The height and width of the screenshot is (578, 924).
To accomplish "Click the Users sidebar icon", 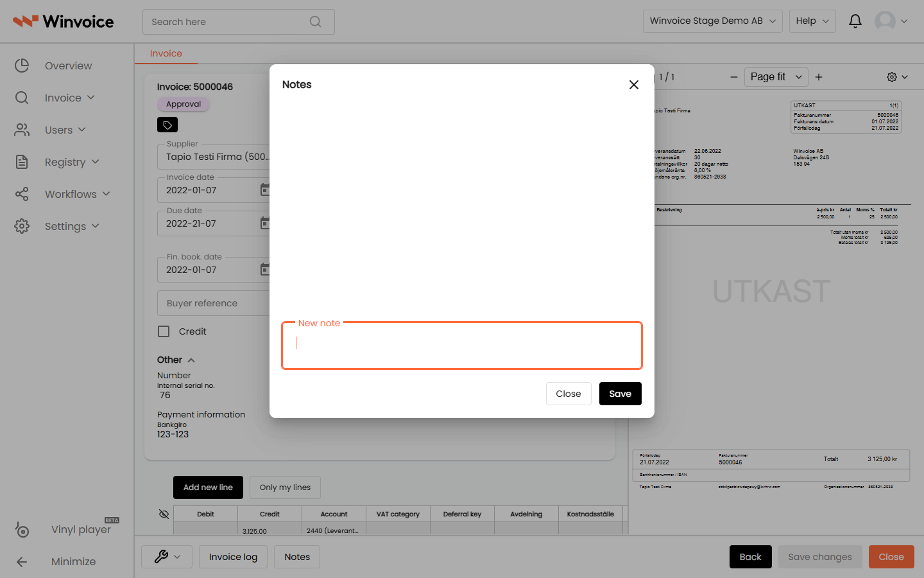I will coord(22,130).
